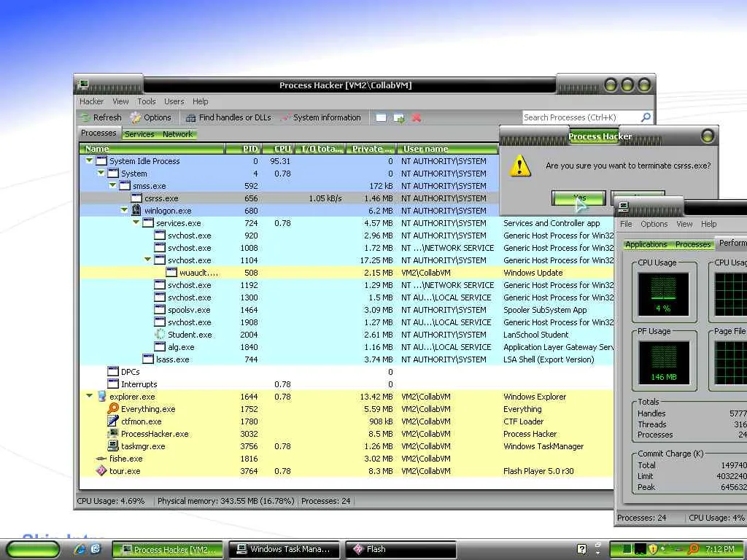The height and width of the screenshot is (560, 747).
Task: Close the terminate confirmation dialog
Action: tap(708, 136)
